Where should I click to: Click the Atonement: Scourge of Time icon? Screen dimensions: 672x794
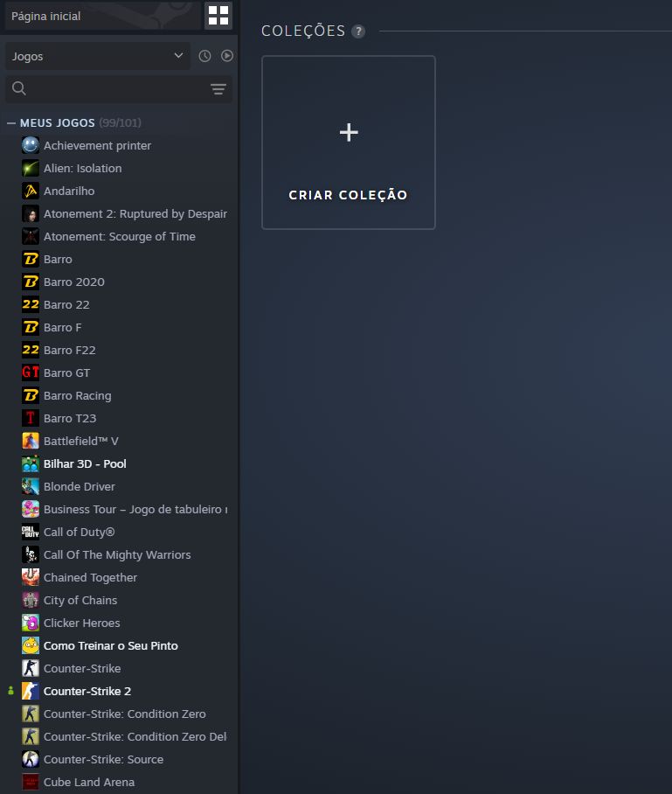pyautogui.click(x=31, y=236)
